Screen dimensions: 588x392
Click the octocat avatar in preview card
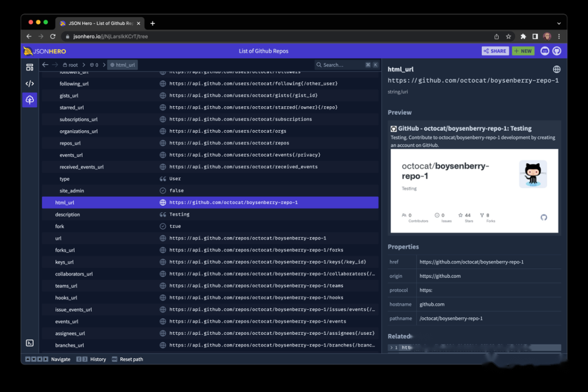(533, 174)
